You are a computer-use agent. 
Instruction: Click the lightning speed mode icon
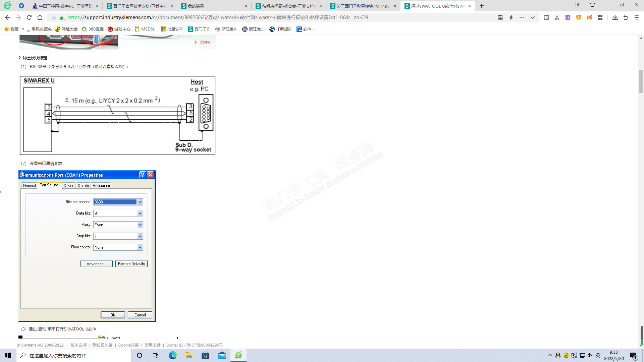511,17
